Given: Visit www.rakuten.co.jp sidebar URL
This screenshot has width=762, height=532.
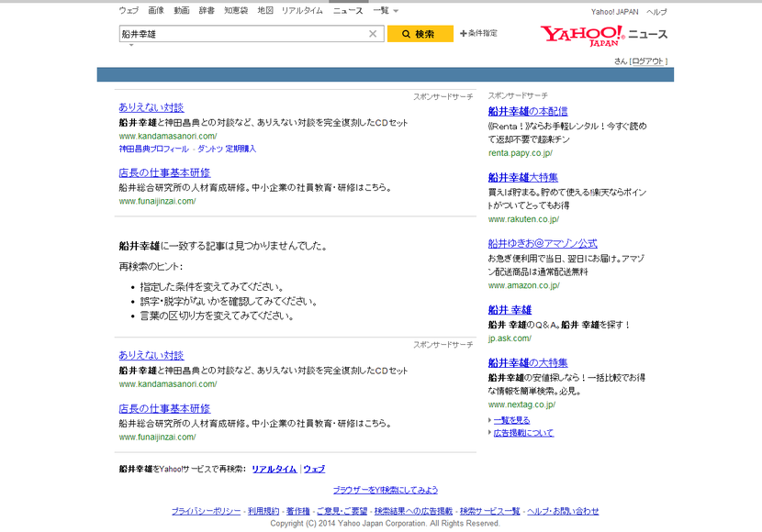Looking at the screenshot, I should pos(523,219).
